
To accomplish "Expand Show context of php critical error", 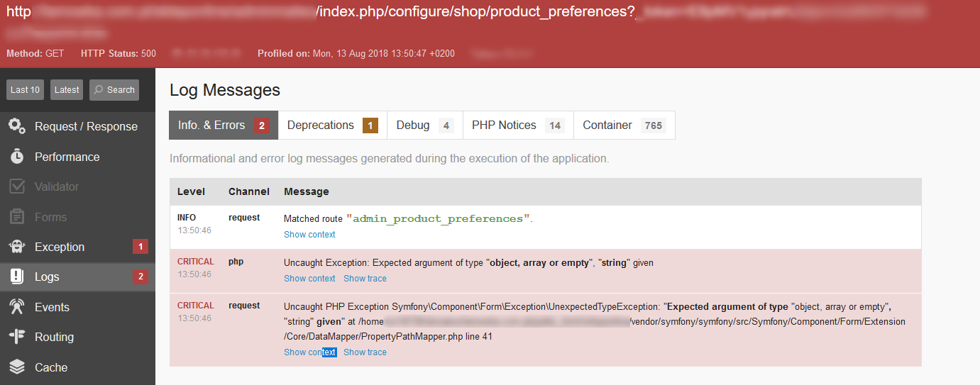I will (309, 279).
